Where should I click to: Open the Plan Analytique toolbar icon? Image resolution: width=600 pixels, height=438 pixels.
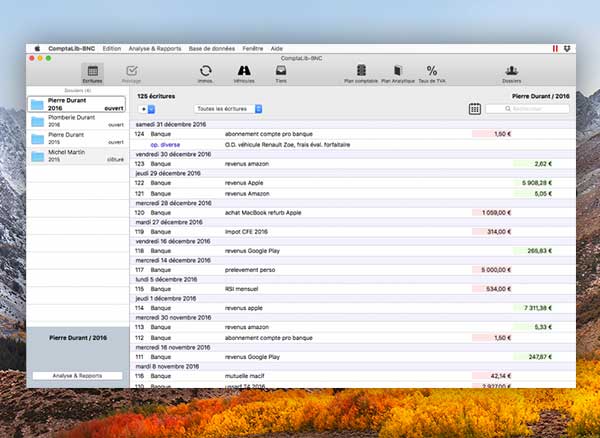(398, 74)
